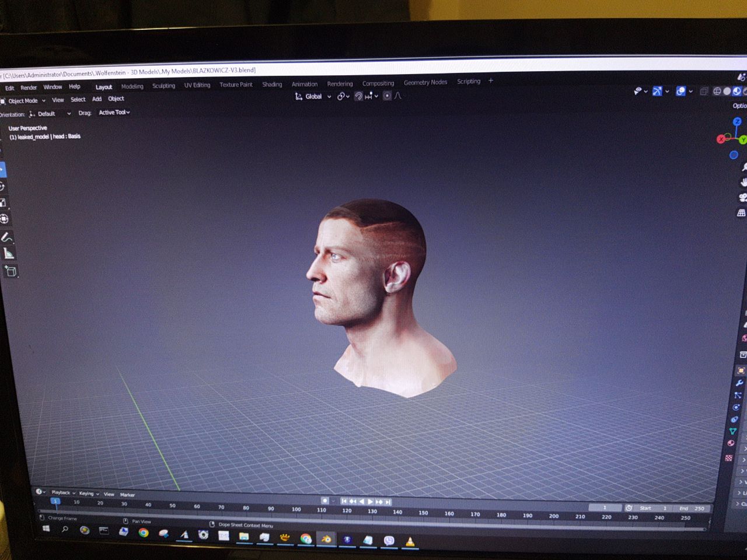Switch to wireframe viewport shading
747x560 pixels.
coord(717,91)
